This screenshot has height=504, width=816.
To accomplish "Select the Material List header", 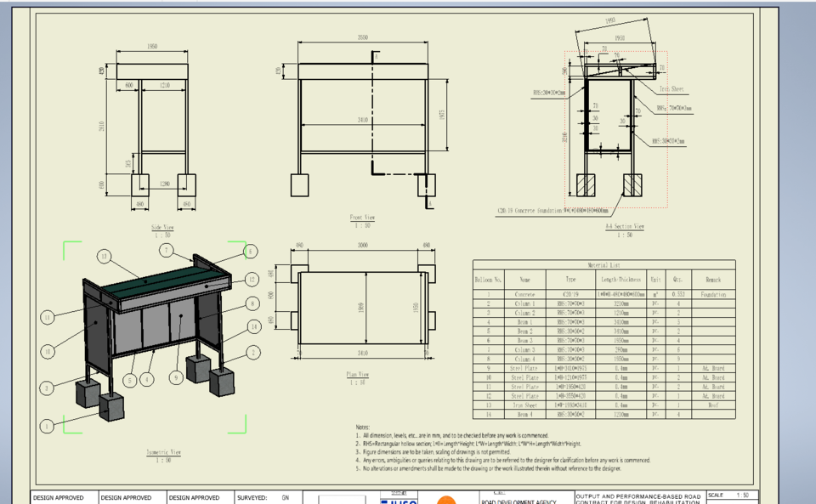I will click(x=603, y=263).
